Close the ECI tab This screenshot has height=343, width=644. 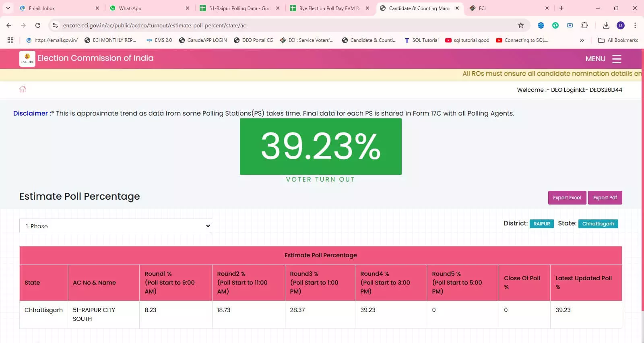pos(547,8)
